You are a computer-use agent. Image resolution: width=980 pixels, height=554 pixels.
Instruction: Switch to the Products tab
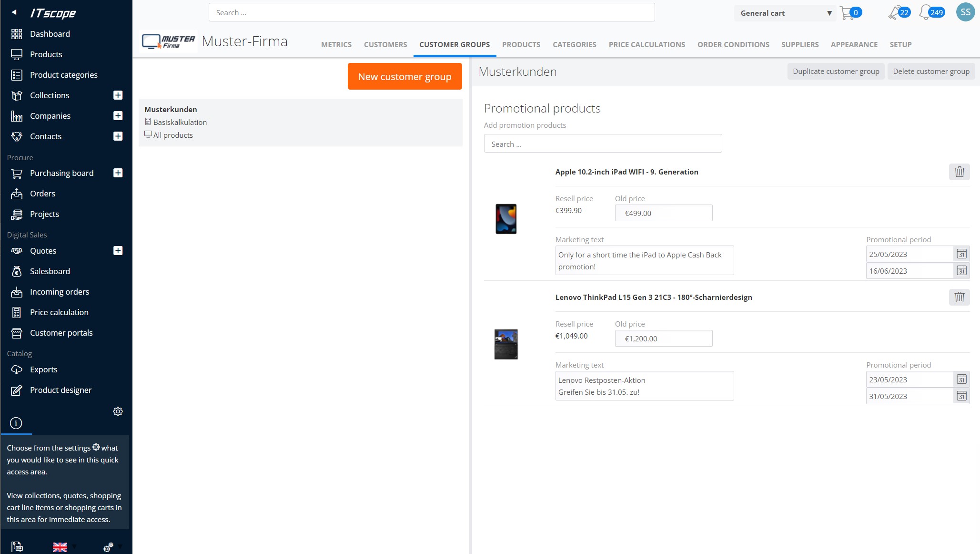point(521,44)
